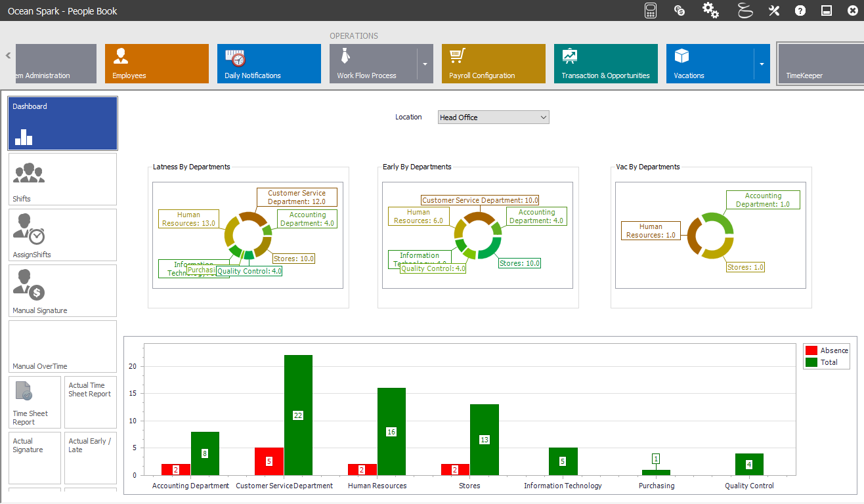Open the Manual Signature sidebar tile
This screenshot has height=504, width=864.
pyautogui.click(x=63, y=291)
